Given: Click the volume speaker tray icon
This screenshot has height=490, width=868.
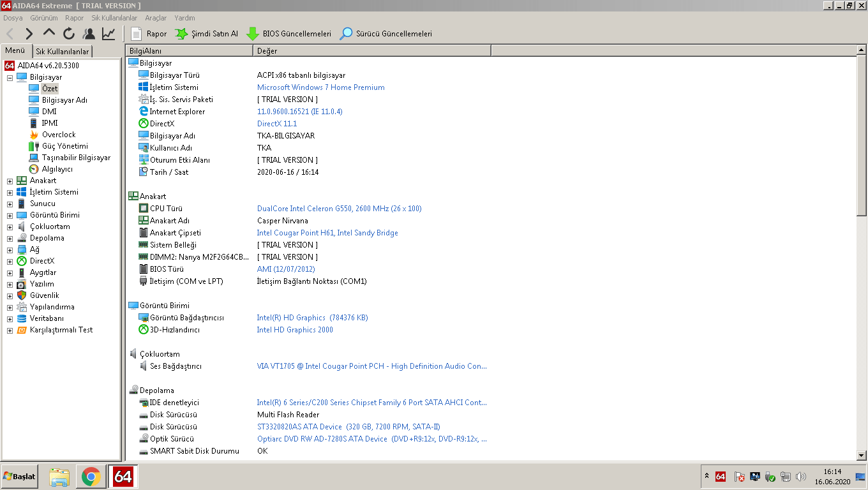Looking at the screenshot, I should coord(800,477).
